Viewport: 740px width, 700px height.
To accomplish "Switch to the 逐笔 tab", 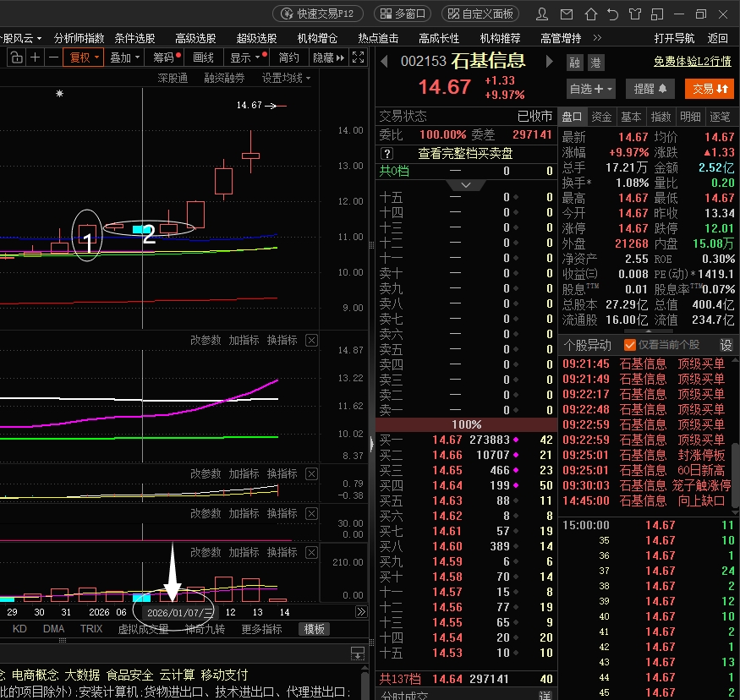I will click(720, 117).
